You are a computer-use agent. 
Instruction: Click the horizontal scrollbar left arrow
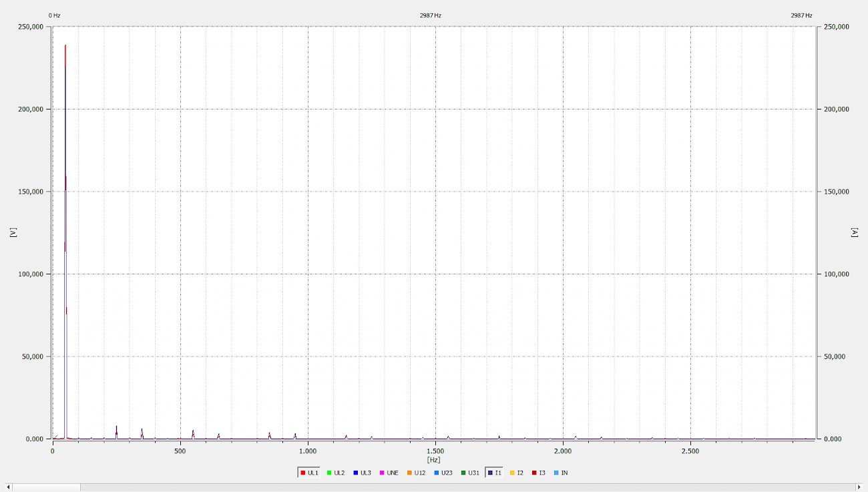(x=8, y=487)
